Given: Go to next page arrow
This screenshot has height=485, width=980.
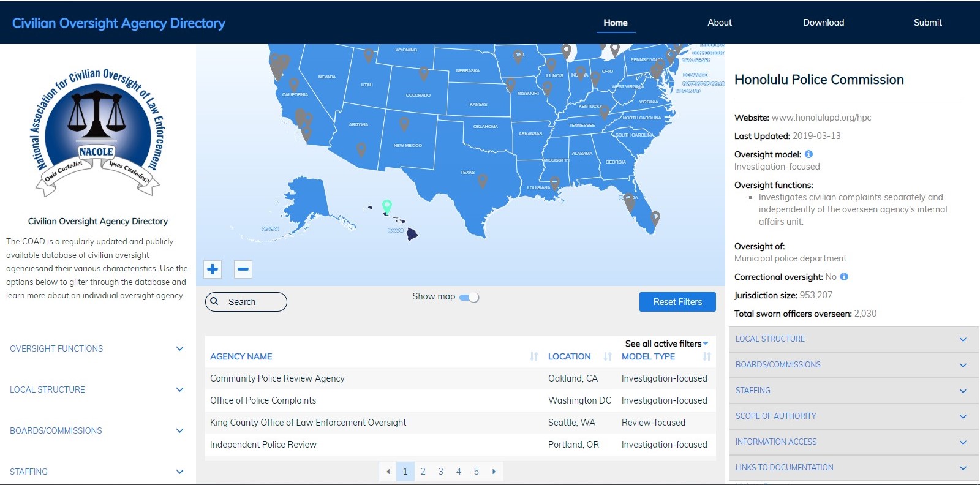Looking at the screenshot, I should tap(494, 472).
